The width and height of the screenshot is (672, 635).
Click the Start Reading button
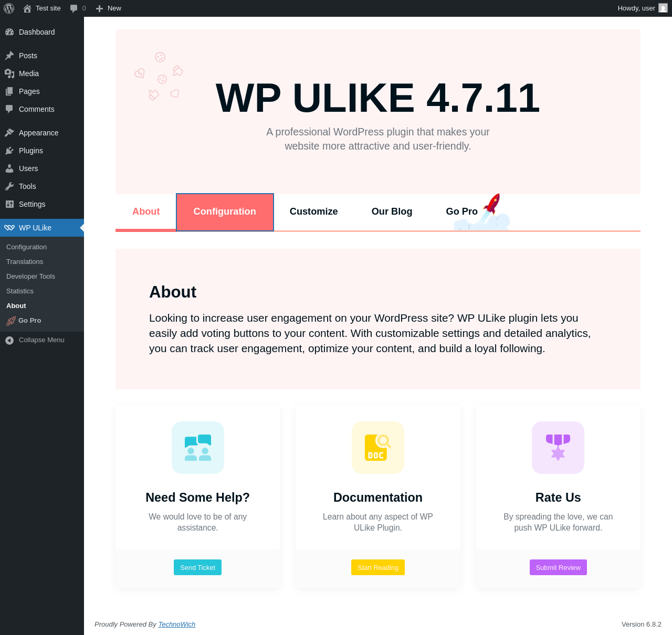[x=378, y=567]
